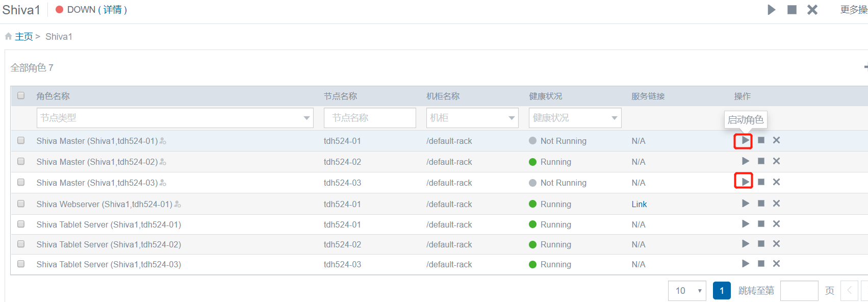The image size is (868, 302).
Task: Go to home page via house icon
Action: 9,36
